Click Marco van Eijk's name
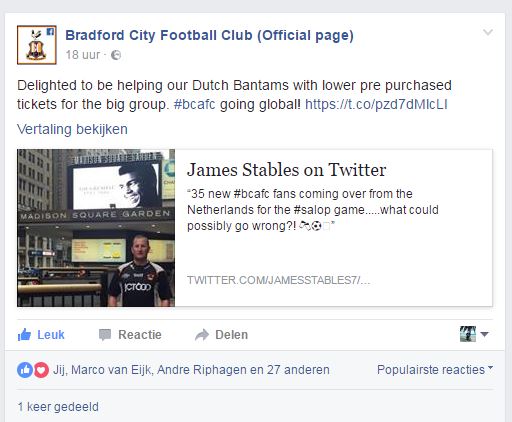The height and width of the screenshot is (422, 512). tap(111, 370)
